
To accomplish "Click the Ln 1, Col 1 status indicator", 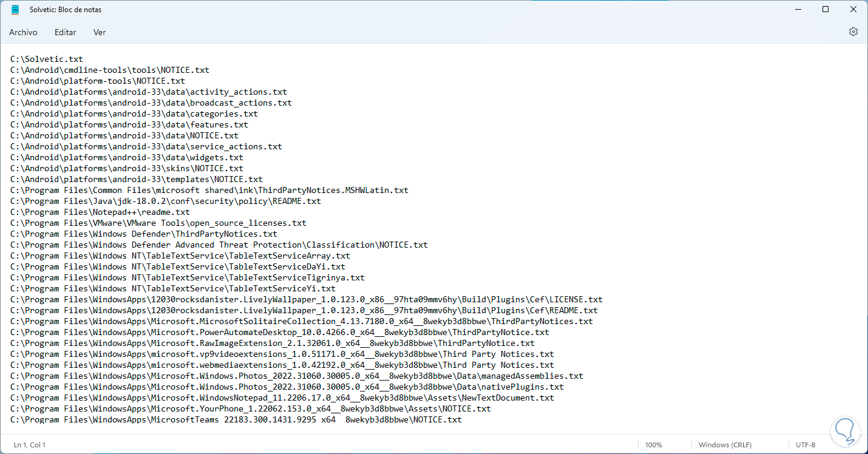I will point(30,445).
